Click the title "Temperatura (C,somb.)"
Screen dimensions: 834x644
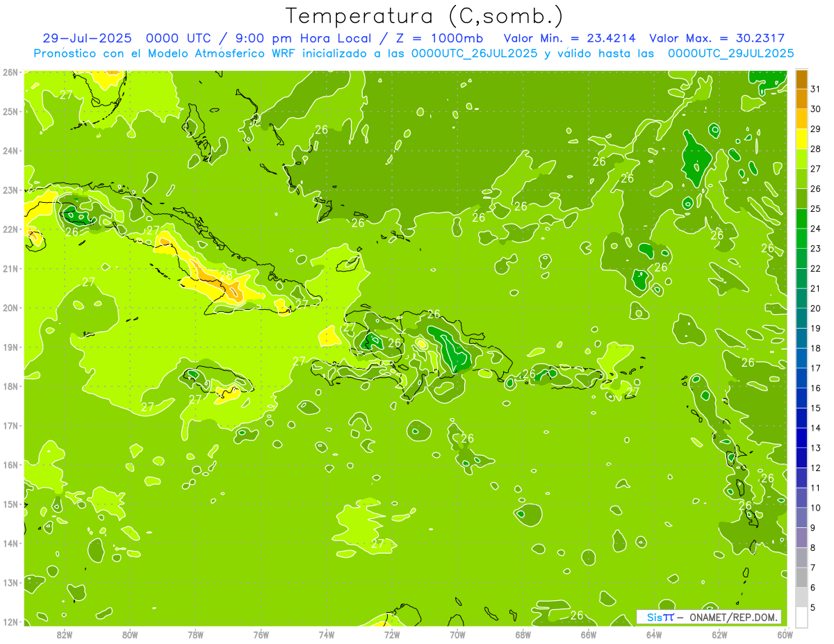coord(425,17)
